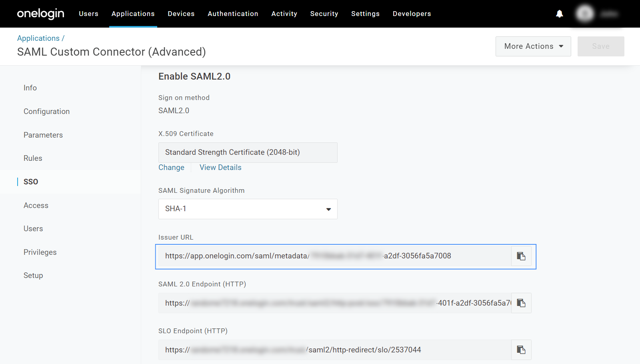
Task: Switch to the Configuration tab
Action: coord(46,112)
